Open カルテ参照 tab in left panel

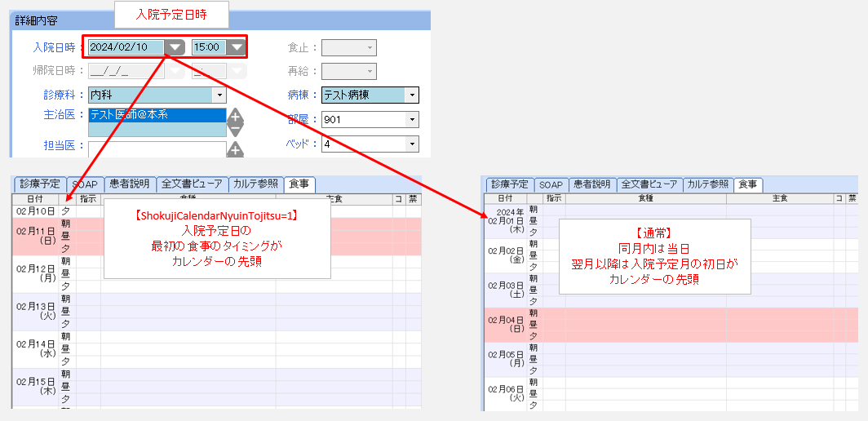[x=256, y=184]
